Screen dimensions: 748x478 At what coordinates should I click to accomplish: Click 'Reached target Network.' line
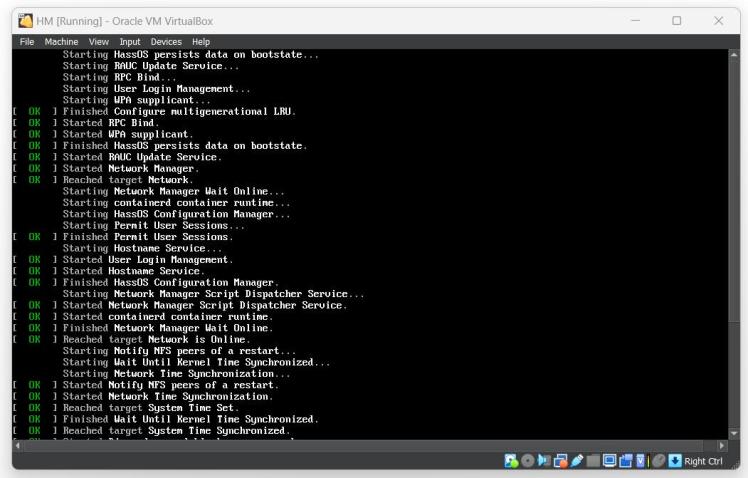(x=128, y=180)
